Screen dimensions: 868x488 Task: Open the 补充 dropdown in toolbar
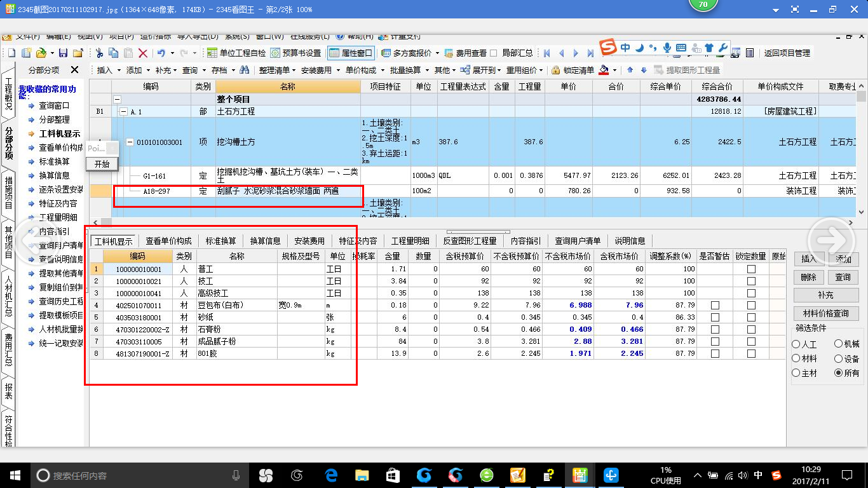[166, 70]
